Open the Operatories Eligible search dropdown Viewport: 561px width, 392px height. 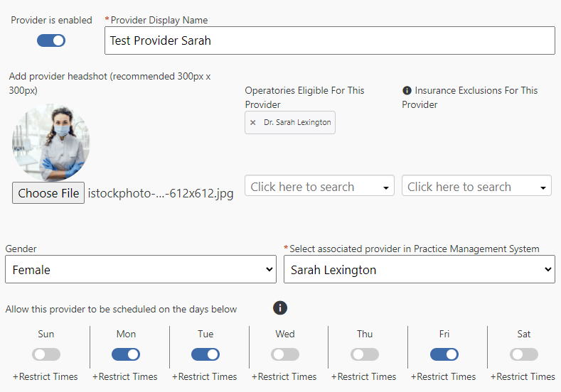pyautogui.click(x=319, y=185)
